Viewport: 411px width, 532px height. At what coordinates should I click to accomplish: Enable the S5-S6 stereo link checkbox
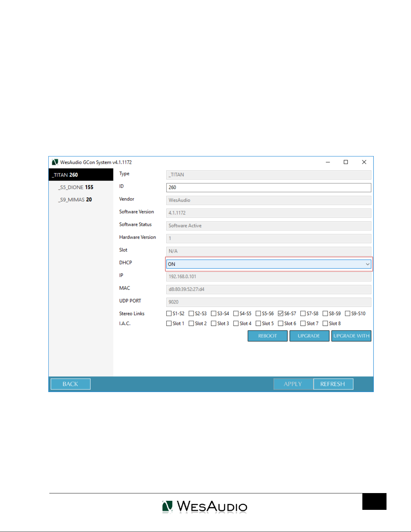tap(258, 313)
